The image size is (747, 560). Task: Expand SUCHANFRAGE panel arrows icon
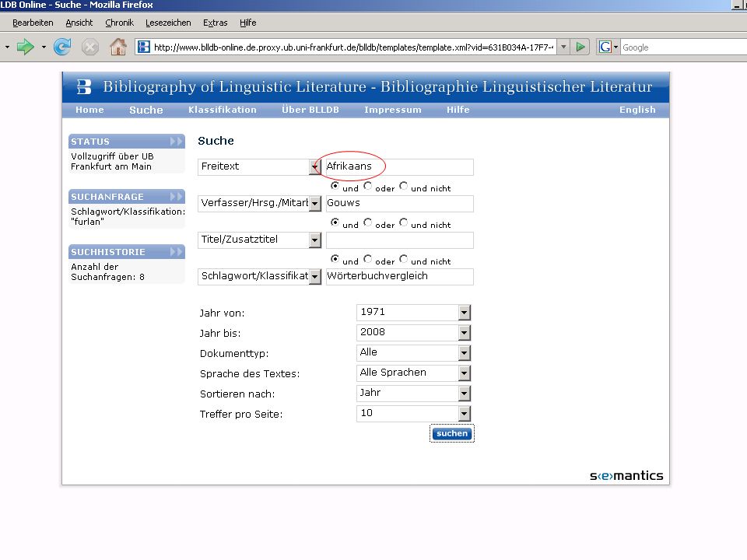(x=177, y=197)
